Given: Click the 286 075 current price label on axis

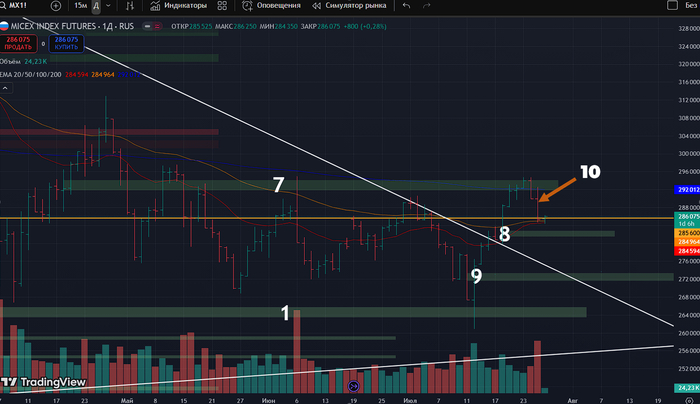Looking at the screenshot, I should tap(686, 216).
